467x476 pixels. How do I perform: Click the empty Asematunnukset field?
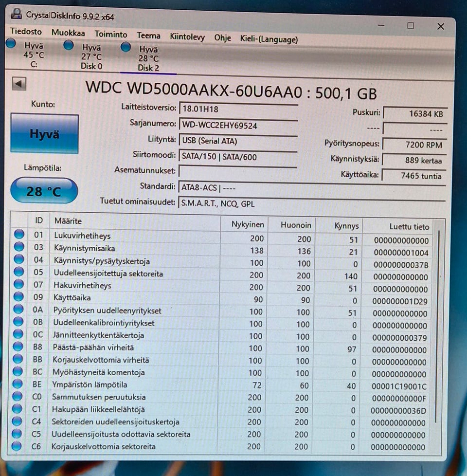[x=237, y=171]
